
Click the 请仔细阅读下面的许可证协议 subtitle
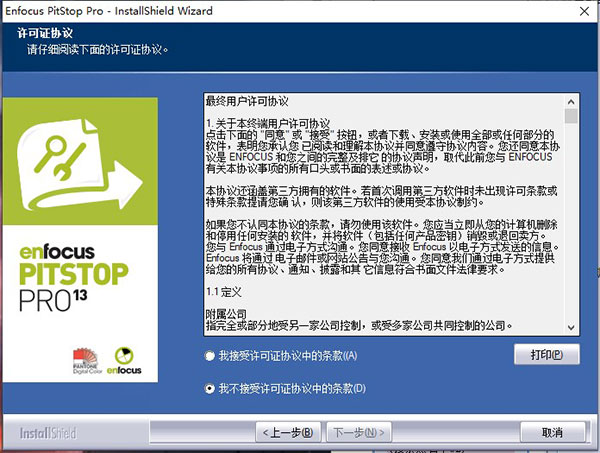click(98, 50)
